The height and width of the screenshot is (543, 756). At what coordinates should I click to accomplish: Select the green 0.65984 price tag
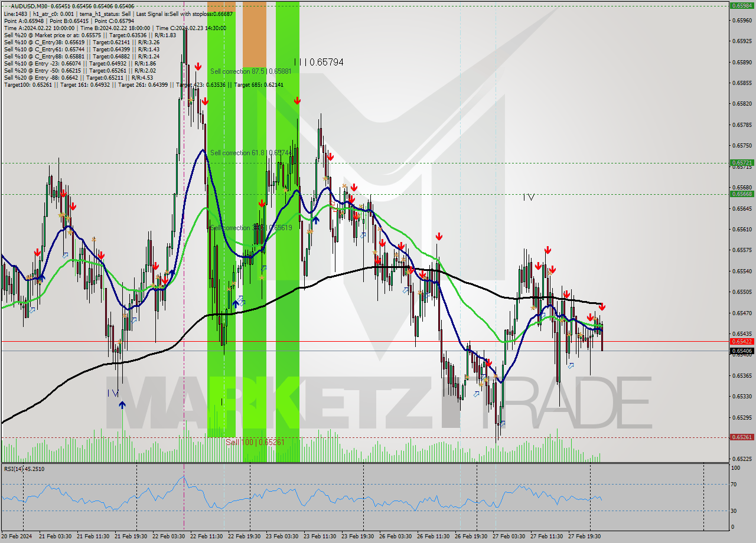(x=742, y=5)
